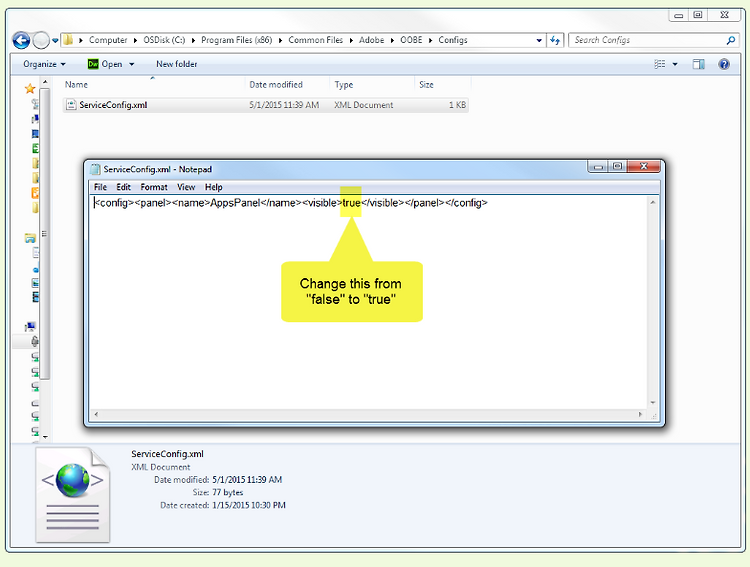Sort by Type column header
The image size is (750, 567).
pyautogui.click(x=372, y=85)
